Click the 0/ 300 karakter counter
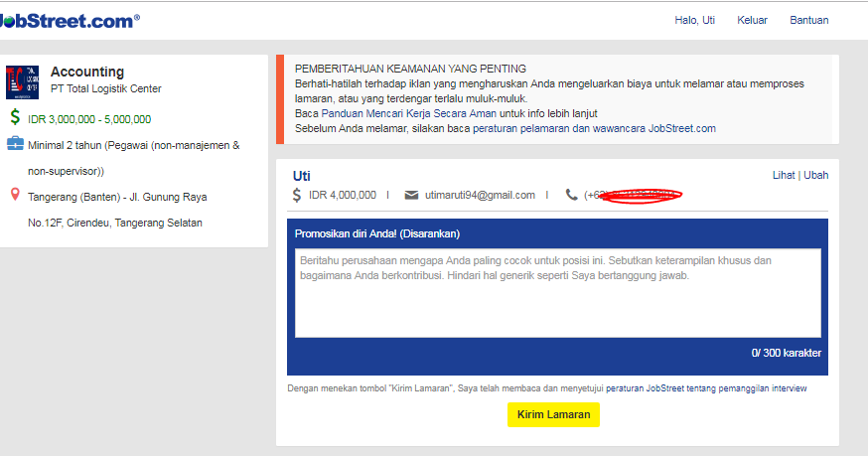Screen dimensions: 868x456 (x=787, y=353)
